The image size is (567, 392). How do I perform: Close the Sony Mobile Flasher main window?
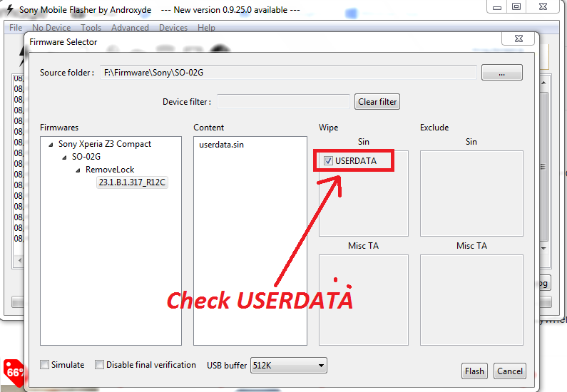pos(543,7)
